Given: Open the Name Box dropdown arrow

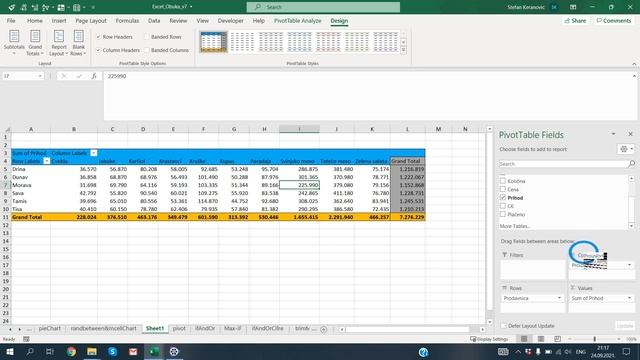Looking at the screenshot, I should [x=40, y=76].
